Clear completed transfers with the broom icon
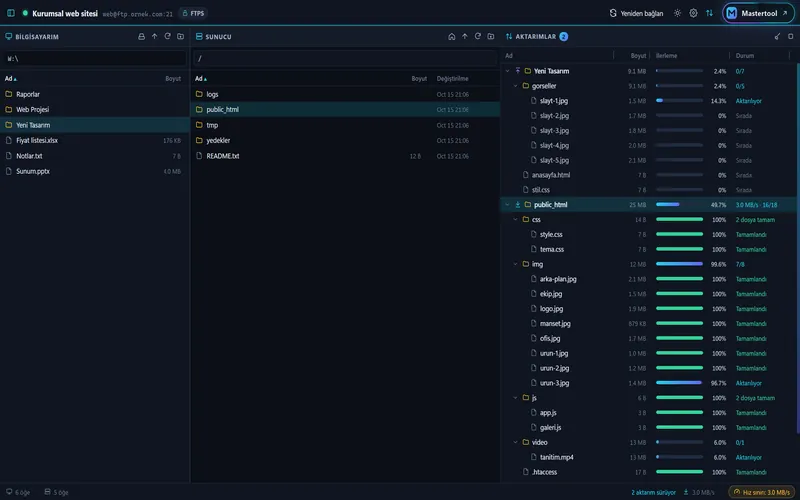Image resolution: width=800 pixels, height=500 pixels. [777, 37]
